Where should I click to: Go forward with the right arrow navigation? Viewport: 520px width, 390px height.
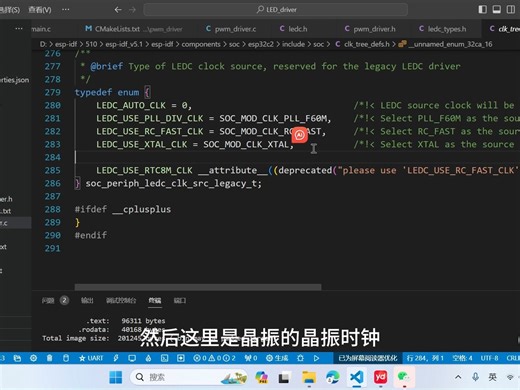(x=132, y=10)
